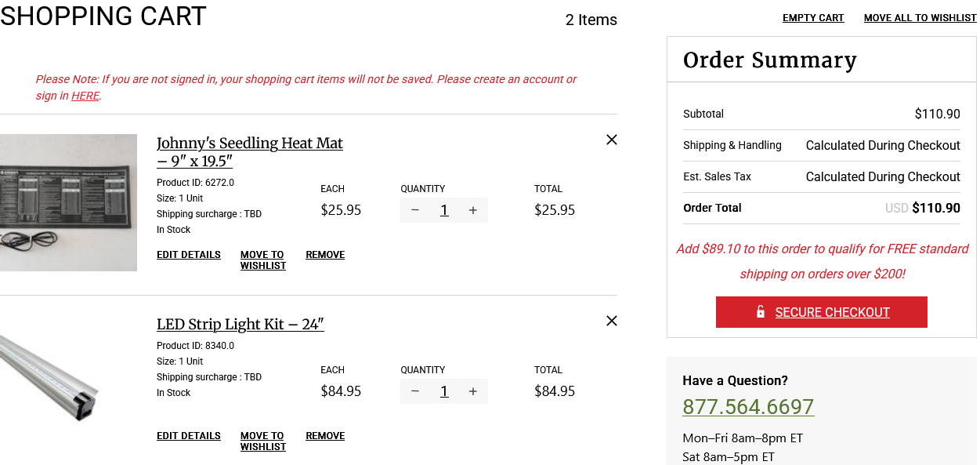Select the Heat Mat quantity field

444,210
